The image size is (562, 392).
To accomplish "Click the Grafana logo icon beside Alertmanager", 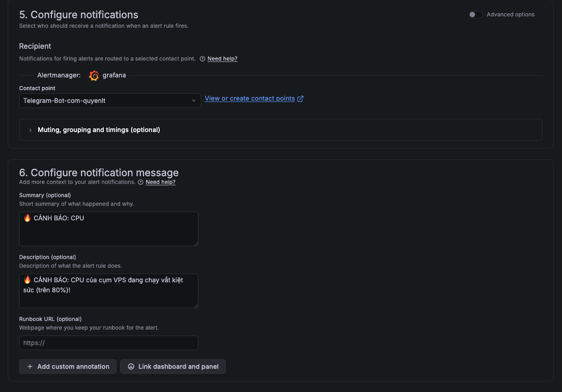I will 94,76.
